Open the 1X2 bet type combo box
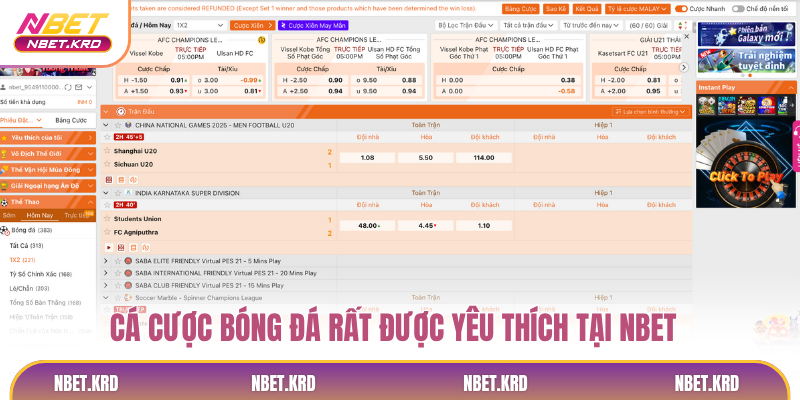 click(x=200, y=25)
